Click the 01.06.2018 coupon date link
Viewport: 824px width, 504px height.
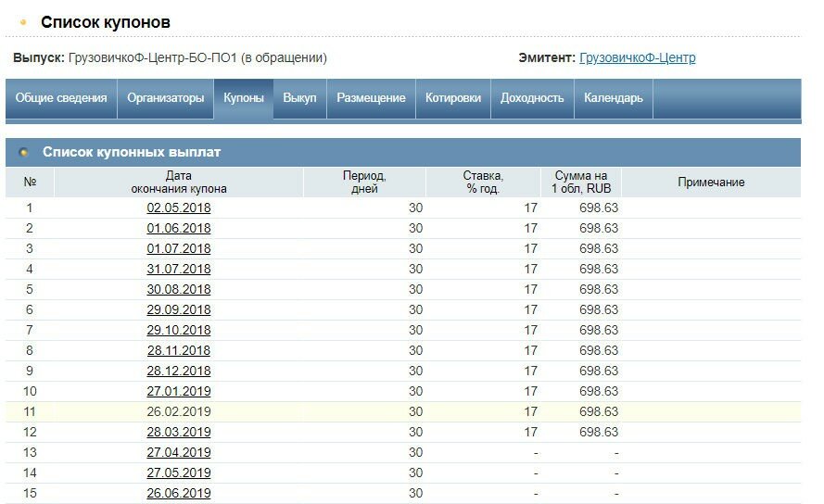[179, 229]
